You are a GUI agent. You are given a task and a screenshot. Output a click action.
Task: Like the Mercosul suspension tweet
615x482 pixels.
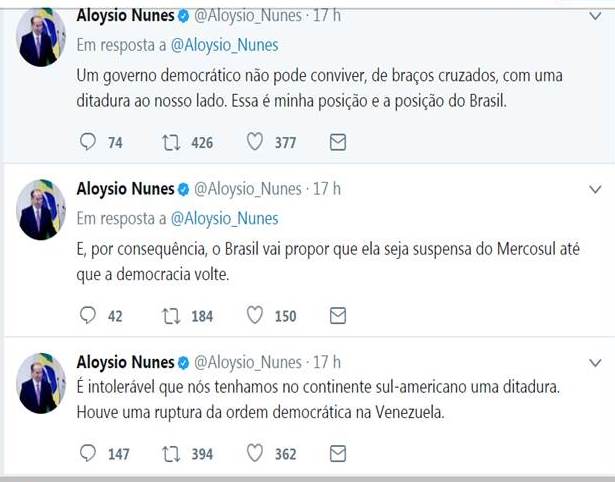(254, 316)
